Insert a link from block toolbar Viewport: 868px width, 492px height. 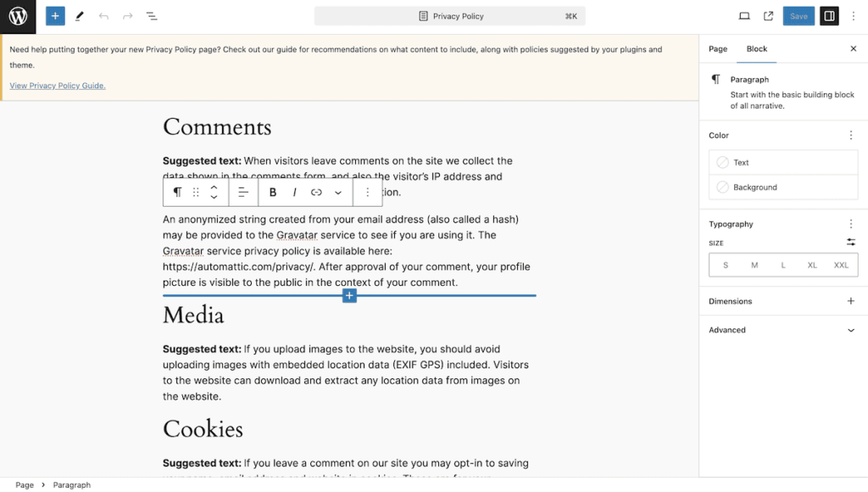pyautogui.click(x=316, y=193)
